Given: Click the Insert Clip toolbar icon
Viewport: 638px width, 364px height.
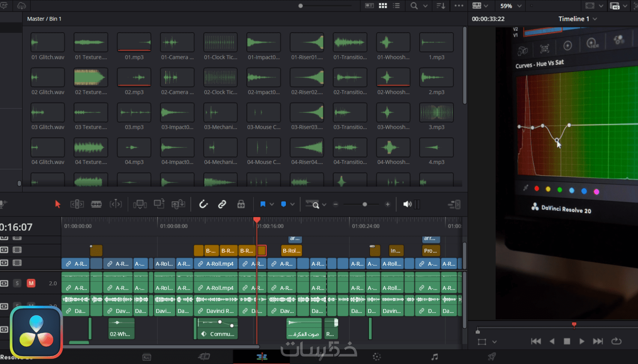Looking at the screenshot, I should [140, 204].
